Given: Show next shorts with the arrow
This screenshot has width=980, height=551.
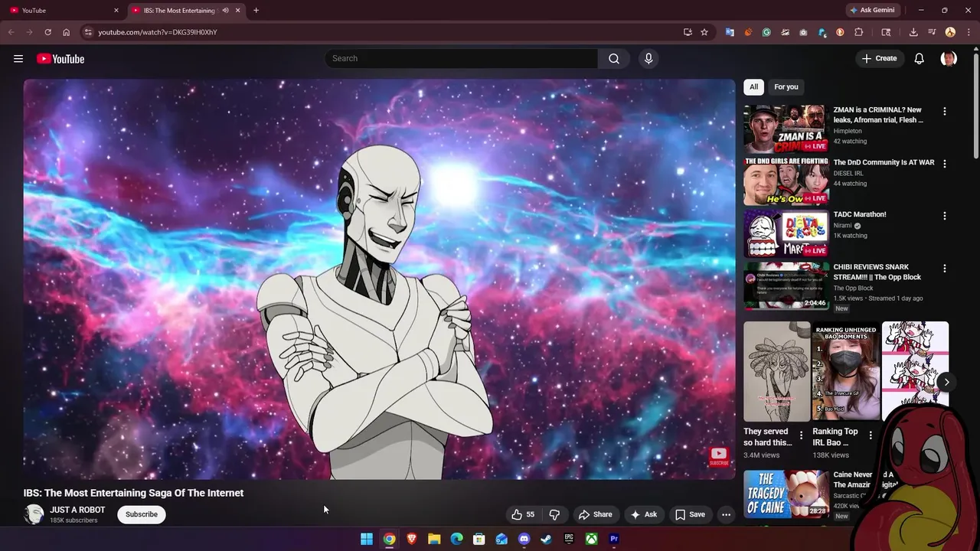Looking at the screenshot, I should 946,382.
